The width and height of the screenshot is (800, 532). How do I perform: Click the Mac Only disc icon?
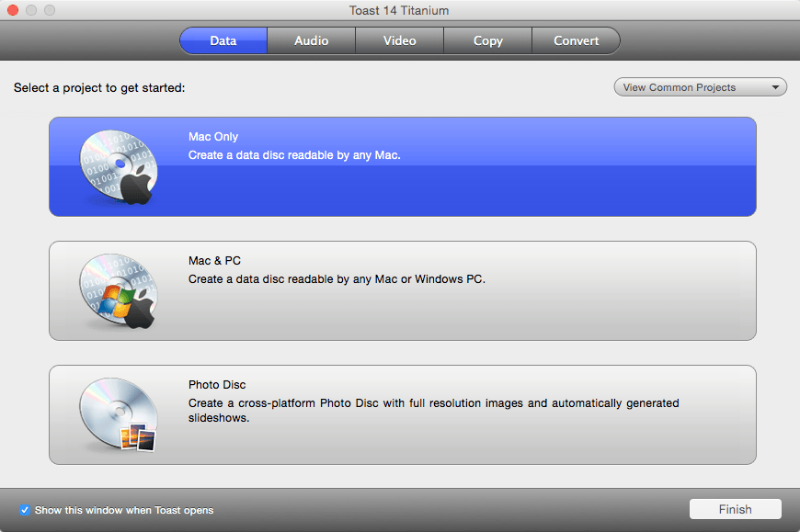click(x=119, y=167)
